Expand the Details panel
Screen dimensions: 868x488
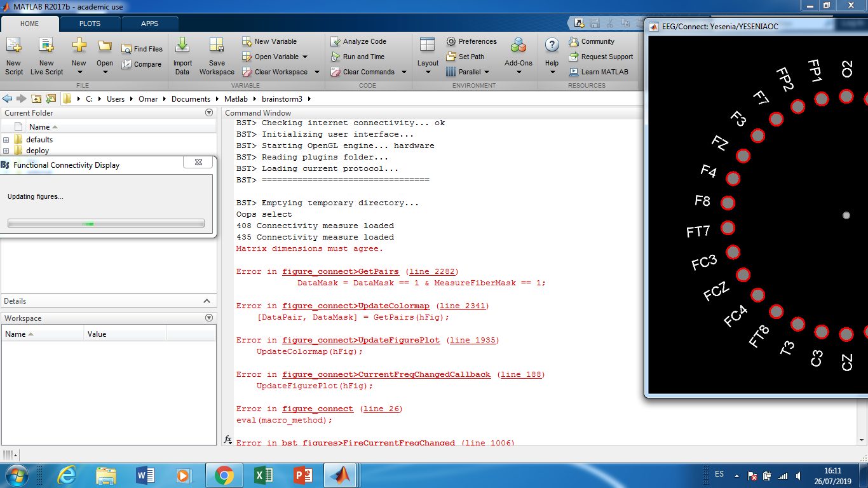(207, 301)
